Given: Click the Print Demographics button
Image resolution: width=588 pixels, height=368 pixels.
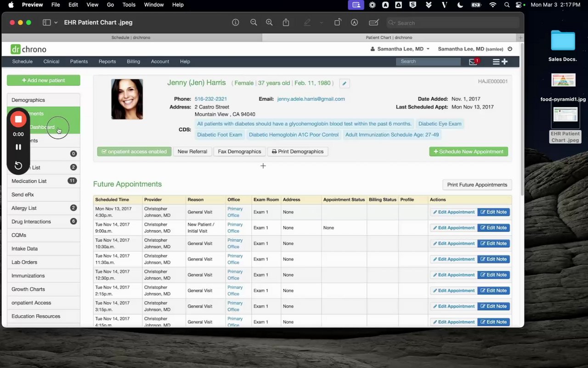Looking at the screenshot, I should point(298,151).
